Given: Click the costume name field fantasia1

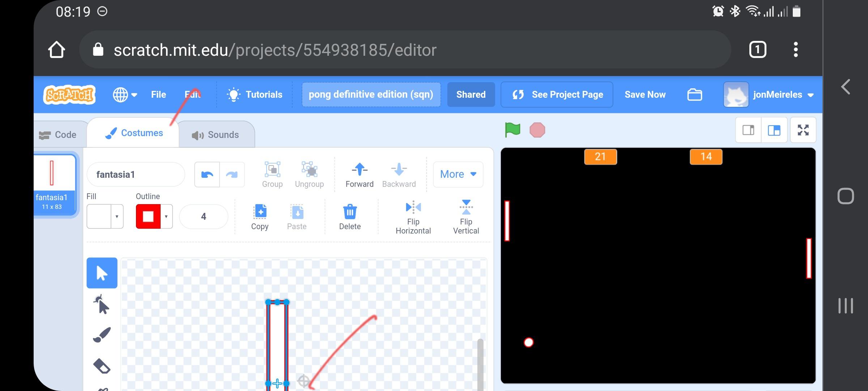Looking at the screenshot, I should tap(136, 175).
